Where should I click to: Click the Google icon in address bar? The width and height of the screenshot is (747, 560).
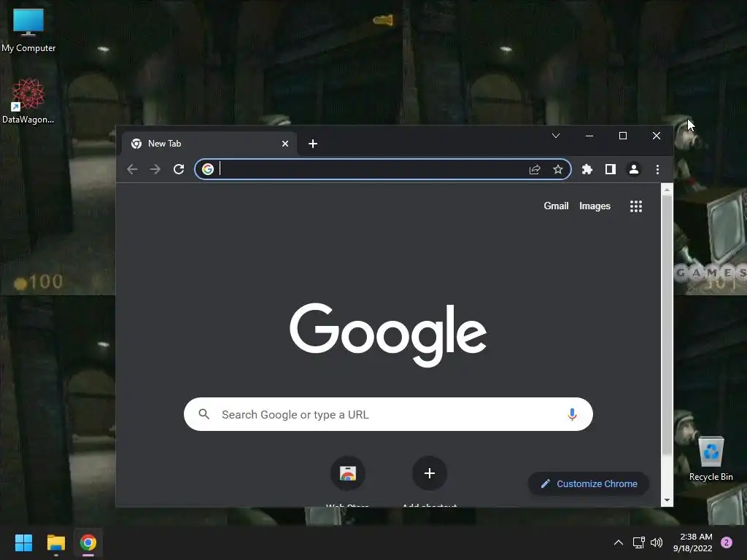tap(208, 169)
